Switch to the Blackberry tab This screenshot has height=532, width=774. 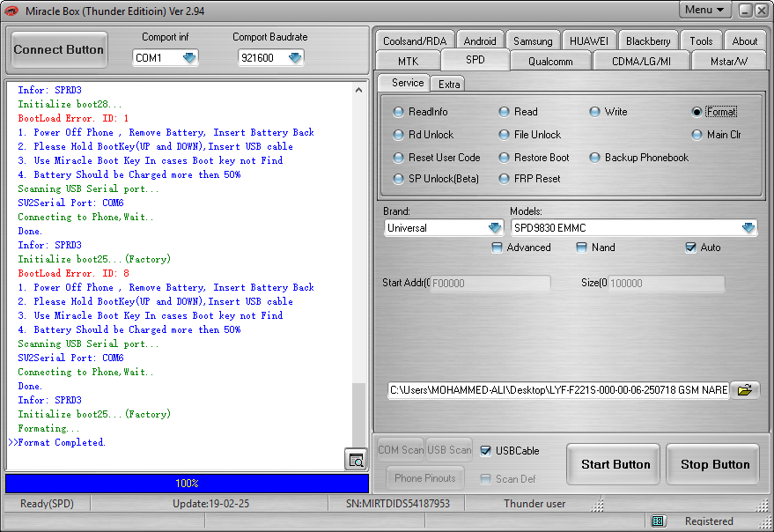(x=648, y=41)
